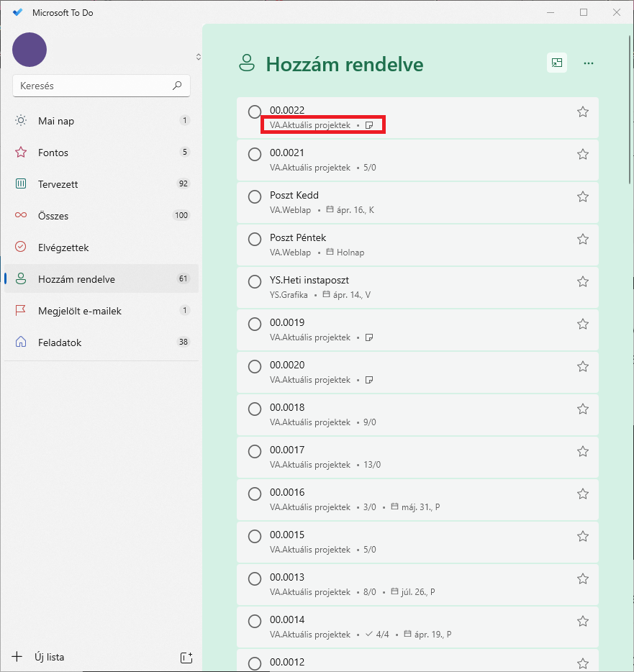Image resolution: width=634 pixels, height=672 pixels.
Task: Mark task 00.0021 as completed
Action: pos(255,154)
